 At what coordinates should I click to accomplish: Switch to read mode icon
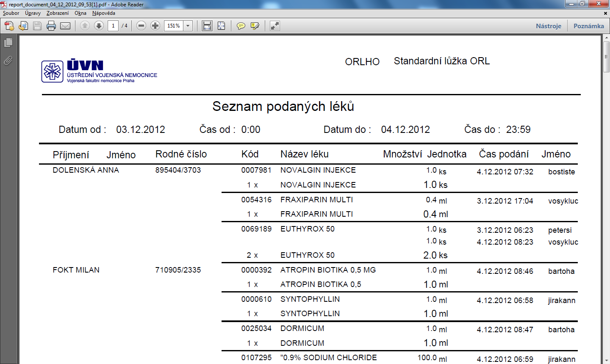click(275, 26)
